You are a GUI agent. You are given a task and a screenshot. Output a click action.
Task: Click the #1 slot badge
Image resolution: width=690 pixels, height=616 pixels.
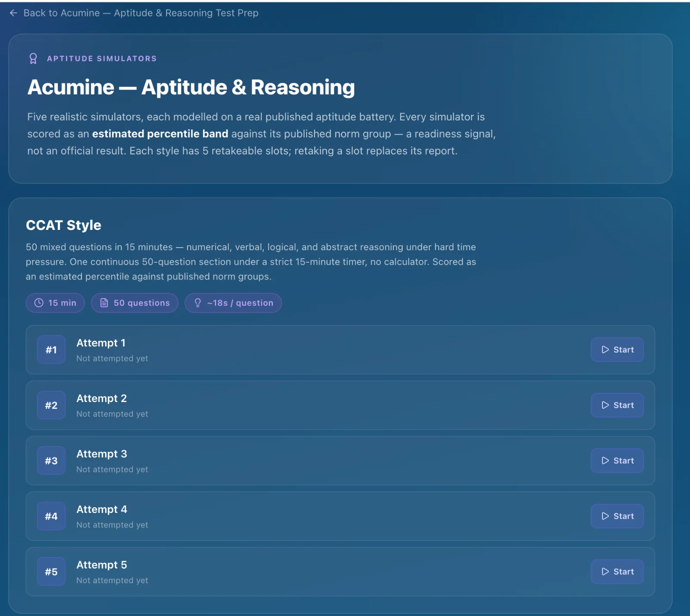[x=51, y=349]
